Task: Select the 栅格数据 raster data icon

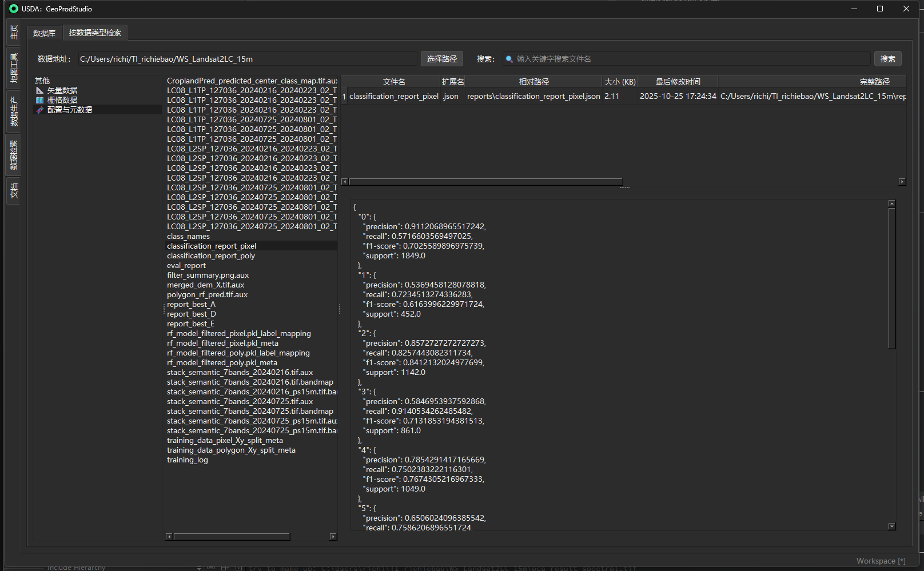Action: 39,100
